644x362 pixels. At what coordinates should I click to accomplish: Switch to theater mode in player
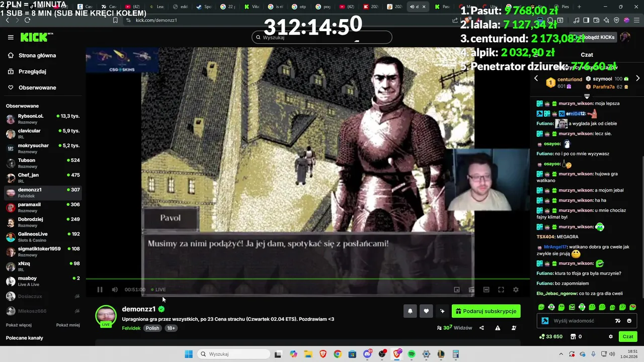coord(486,290)
